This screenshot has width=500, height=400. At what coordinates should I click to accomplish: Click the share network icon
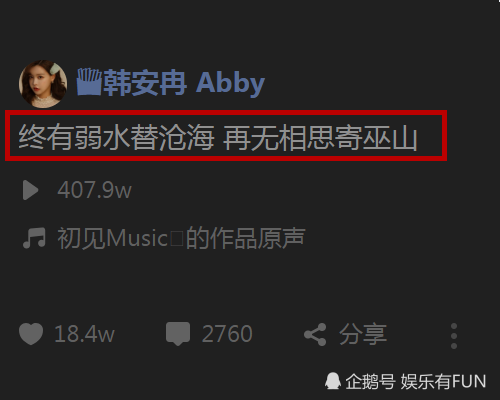click(x=315, y=334)
